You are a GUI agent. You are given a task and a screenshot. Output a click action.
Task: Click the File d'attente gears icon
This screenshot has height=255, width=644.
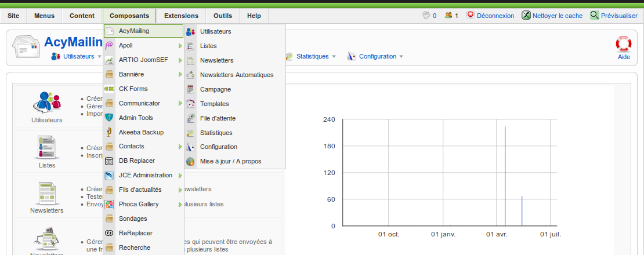[190, 118]
